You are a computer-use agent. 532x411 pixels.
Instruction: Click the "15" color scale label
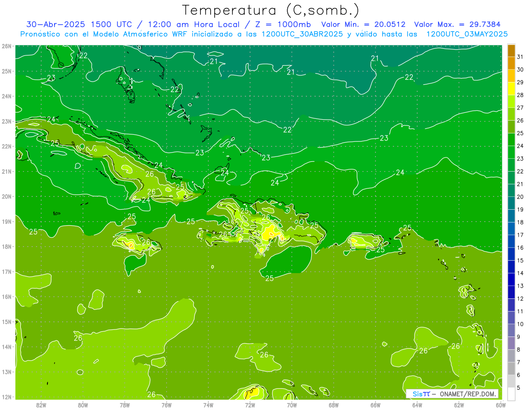click(x=520, y=260)
